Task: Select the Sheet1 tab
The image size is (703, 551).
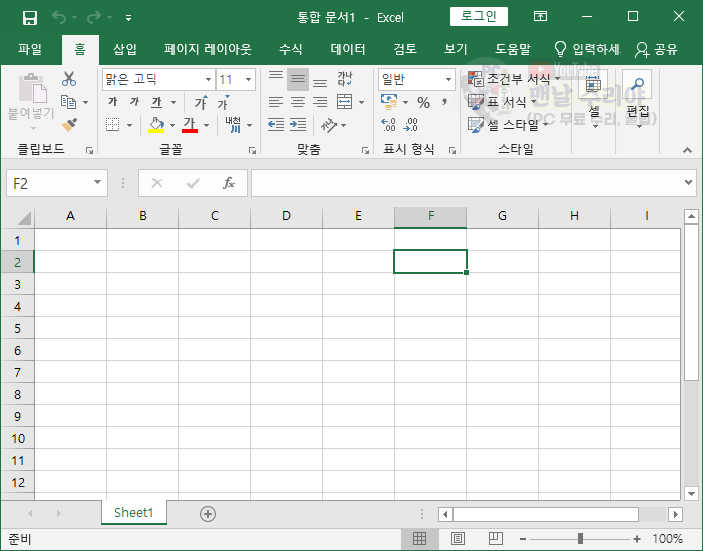Action: [134, 512]
